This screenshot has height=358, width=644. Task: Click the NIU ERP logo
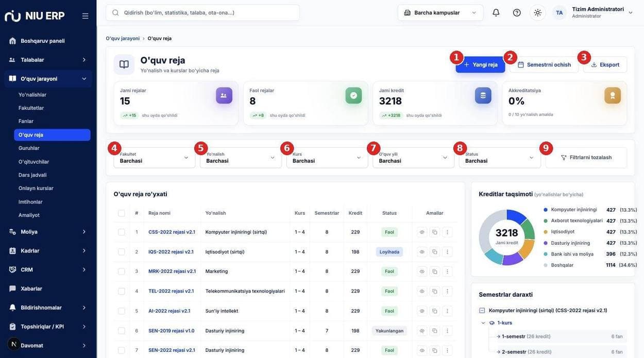point(35,16)
